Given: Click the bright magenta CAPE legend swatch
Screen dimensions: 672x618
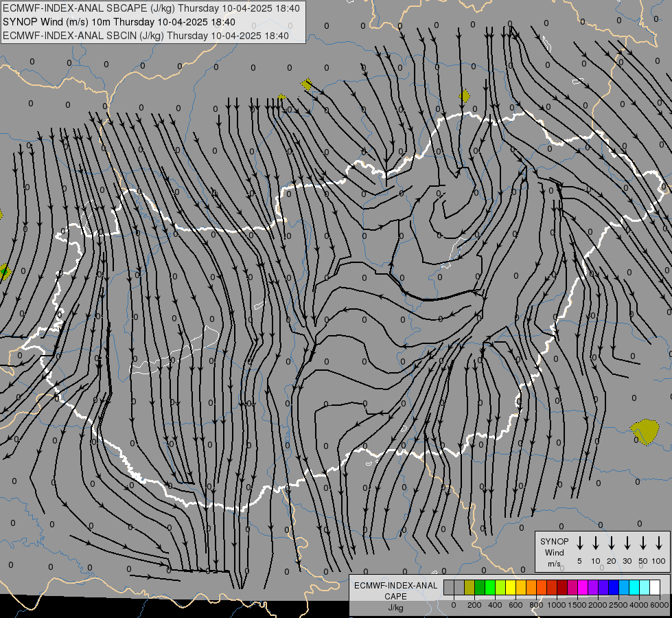Looking at the screenshot, I should pos(583,587).
